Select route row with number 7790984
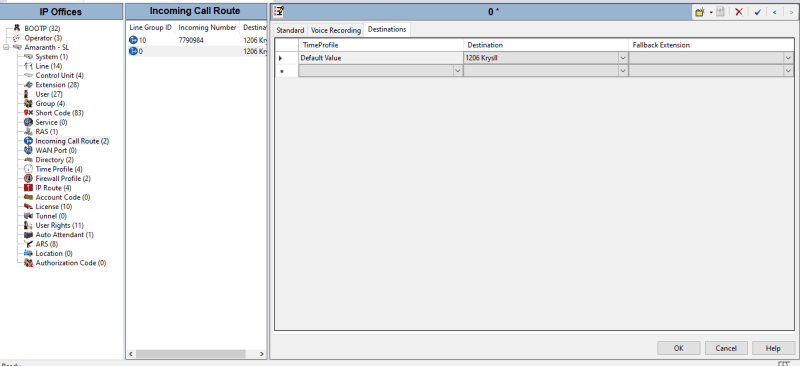800x366 pixels. (196, 40)
